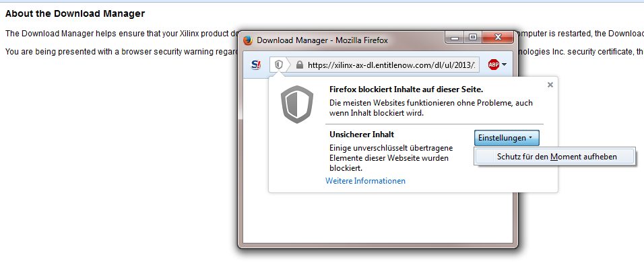Expand the Adblock Plus dropdown arrow
The image size is (644, 263).
pos(505,65)
